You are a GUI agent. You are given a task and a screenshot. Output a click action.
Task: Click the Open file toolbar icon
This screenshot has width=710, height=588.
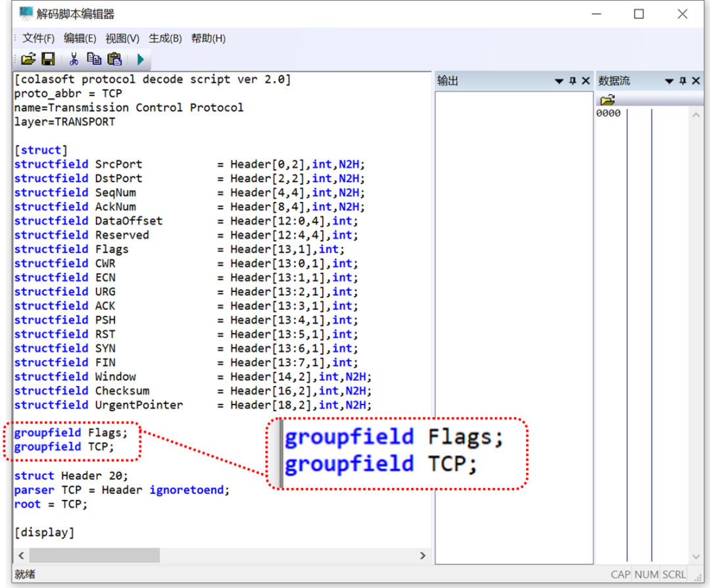[x=28, y=59]
